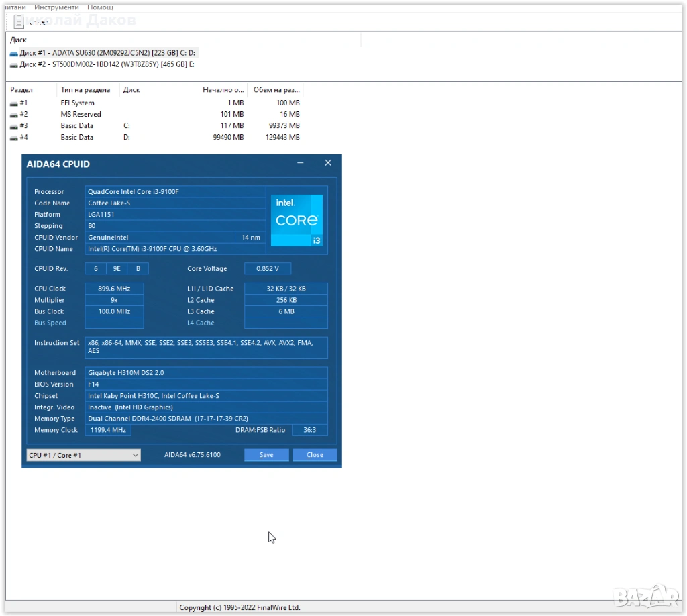Close AIDA64 CPUID with the X button

point(328,163)
